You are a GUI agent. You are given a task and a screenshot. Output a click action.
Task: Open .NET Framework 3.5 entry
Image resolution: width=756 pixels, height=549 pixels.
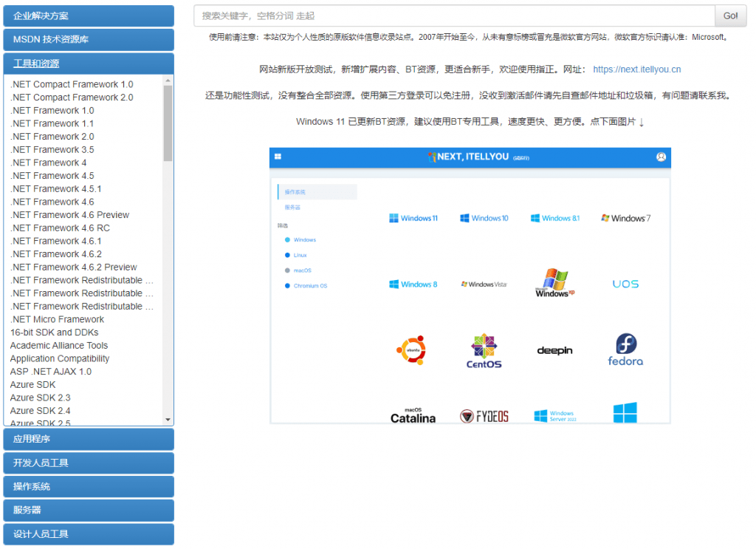click(x=52, y=149)
